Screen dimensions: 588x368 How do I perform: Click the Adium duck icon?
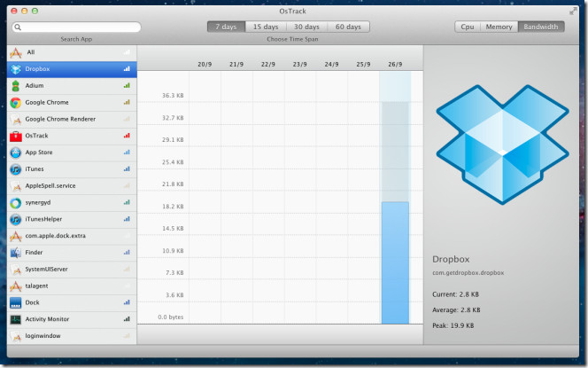(15, 86)
